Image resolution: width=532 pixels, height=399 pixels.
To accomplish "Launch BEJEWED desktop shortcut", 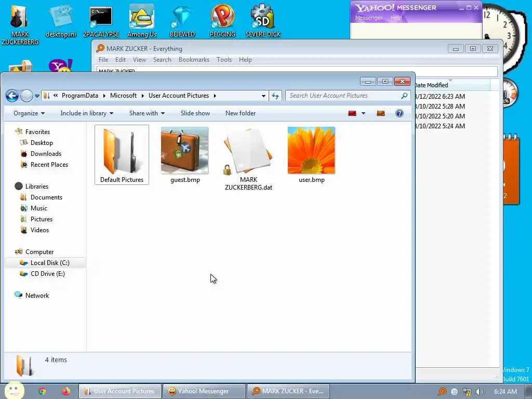I will click(x=182, y=21).
